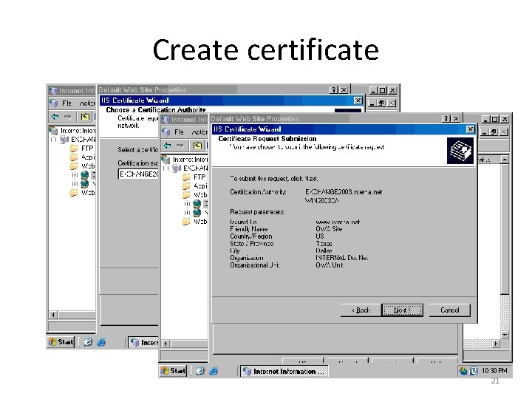Screen dimensions: 532x399
Task: Click the first system tray icon beside the clock
Action: [x=463, y=371]
